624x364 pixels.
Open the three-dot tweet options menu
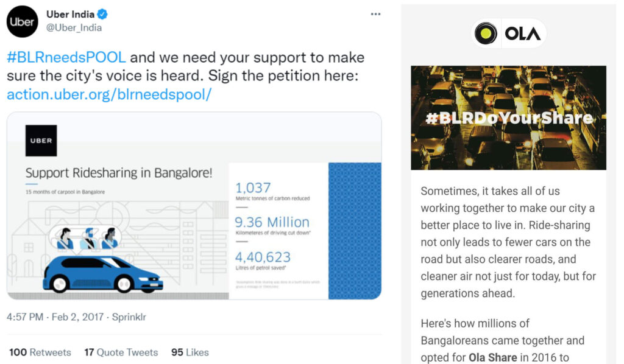pyautogui.click(x=375, y=15)
